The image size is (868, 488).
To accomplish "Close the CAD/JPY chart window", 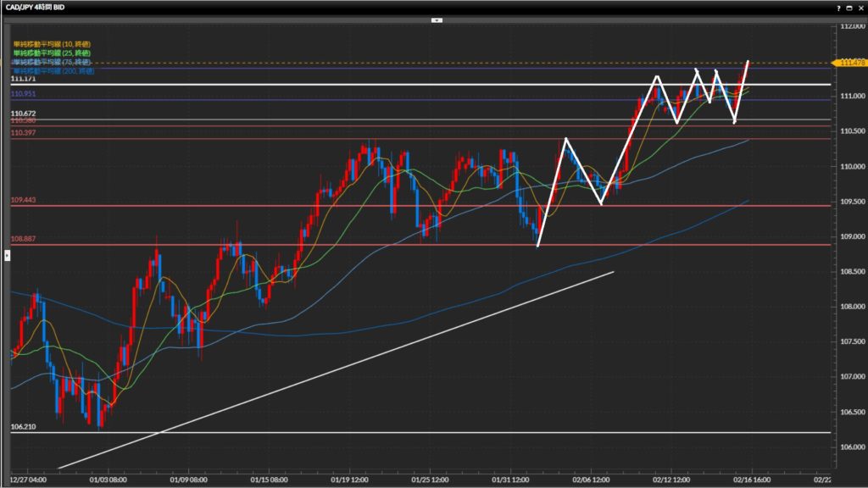I will tap(860, 7).
